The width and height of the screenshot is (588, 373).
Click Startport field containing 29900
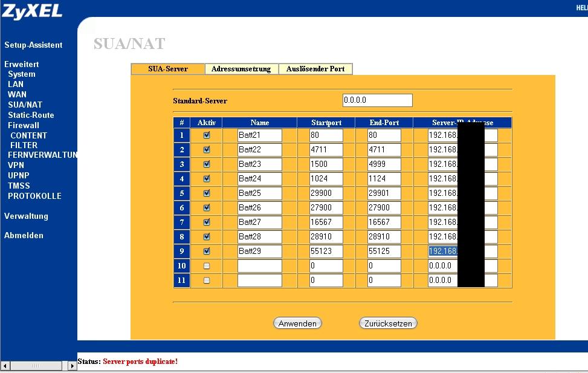click(x=326, y=193)
